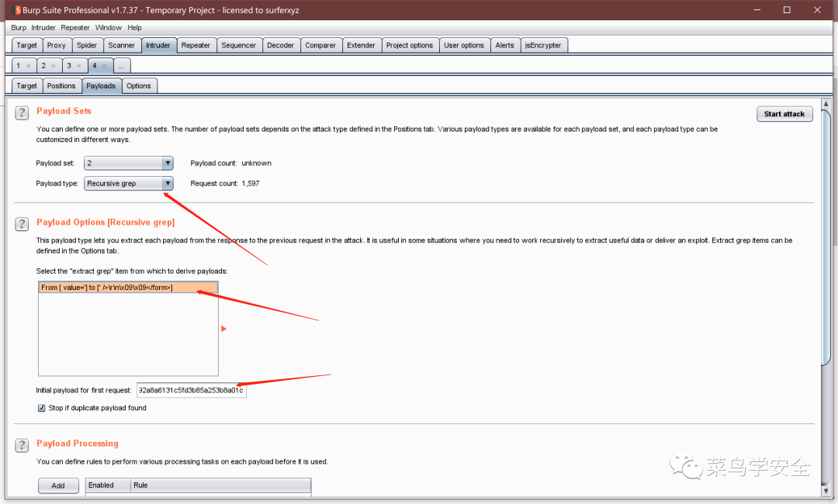Image resolution: width=838 pixels, height=504 pixels.
Task: Switch to the Alerts tab
Action: tap(504, 46)
